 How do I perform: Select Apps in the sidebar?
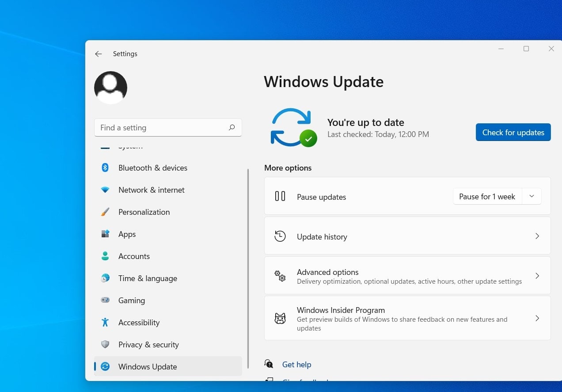(x=127, y=234)
